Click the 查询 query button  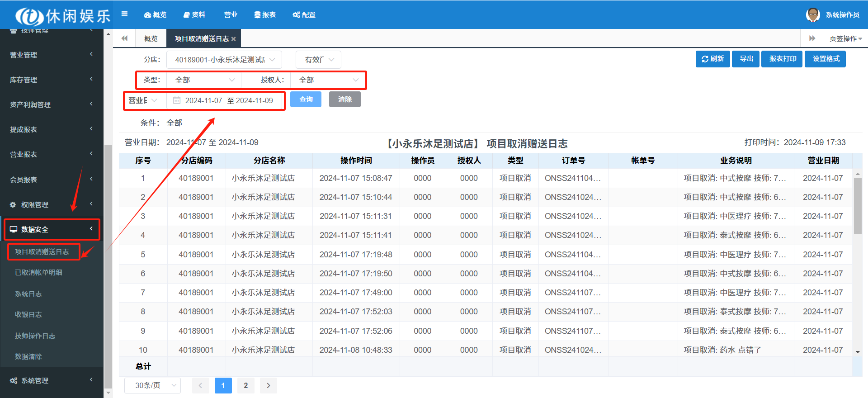[x=306, y=99]
